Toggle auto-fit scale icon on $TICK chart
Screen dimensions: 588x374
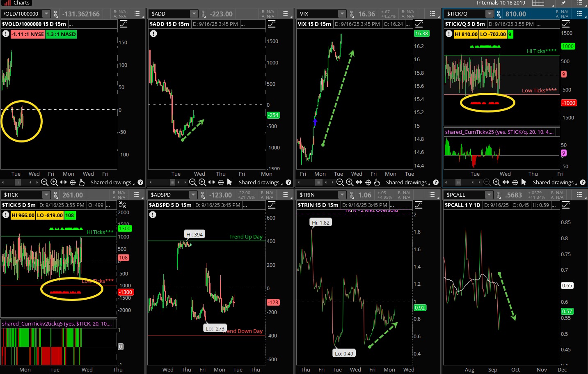122,205
